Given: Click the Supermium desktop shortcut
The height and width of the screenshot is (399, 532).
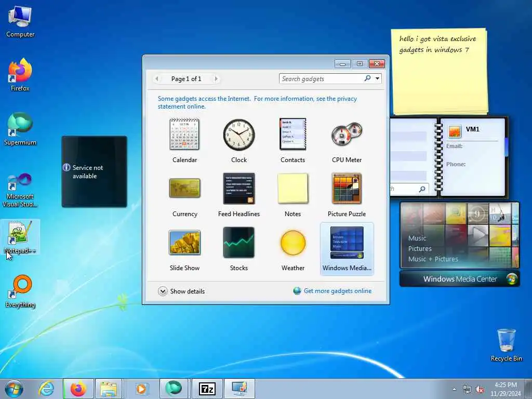Looking at the screenshot, I should (20, 129).
